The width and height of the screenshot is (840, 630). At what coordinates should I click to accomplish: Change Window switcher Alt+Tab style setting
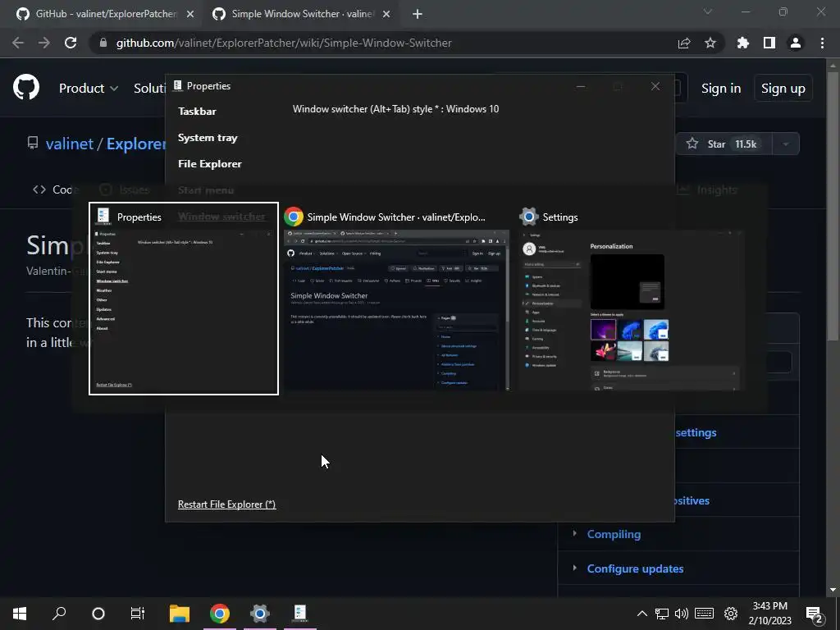tap(396, 109)
